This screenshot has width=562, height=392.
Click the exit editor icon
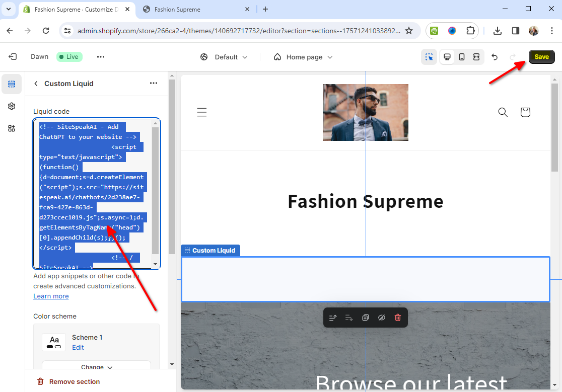point(13,57)
